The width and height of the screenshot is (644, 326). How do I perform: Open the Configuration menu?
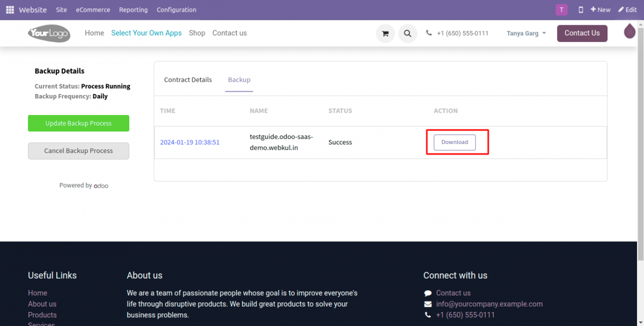(x=176, y=10)
